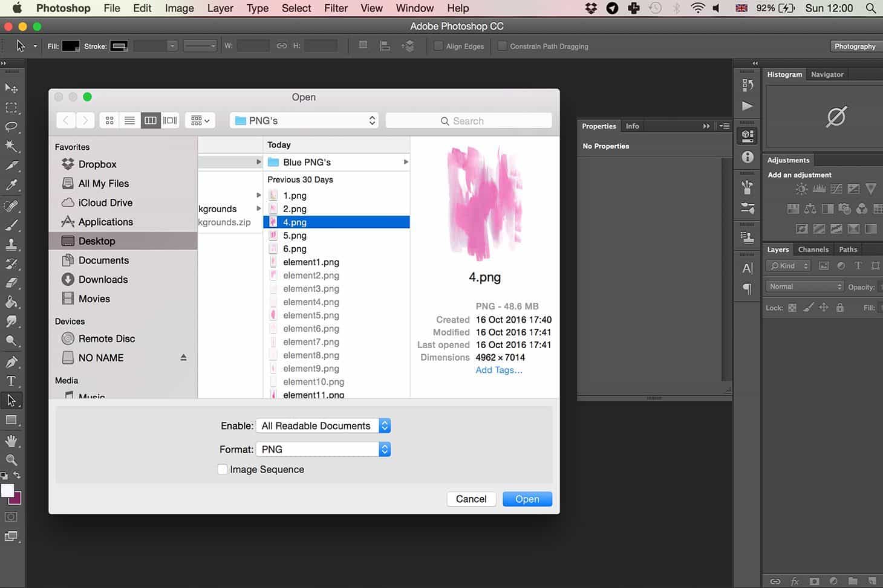This screenshot has width=883, height=588.
Task: Select the Lasso tool in the toolbar
Action: [x=11, y=127]
